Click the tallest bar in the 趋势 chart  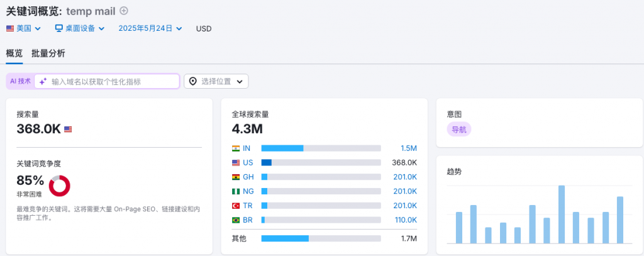click(x=562, y=214)
